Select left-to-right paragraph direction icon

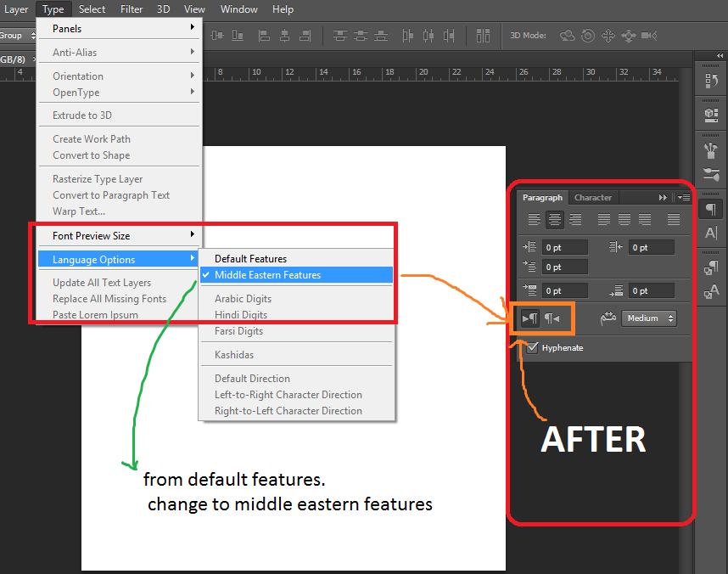coord(530,318)
